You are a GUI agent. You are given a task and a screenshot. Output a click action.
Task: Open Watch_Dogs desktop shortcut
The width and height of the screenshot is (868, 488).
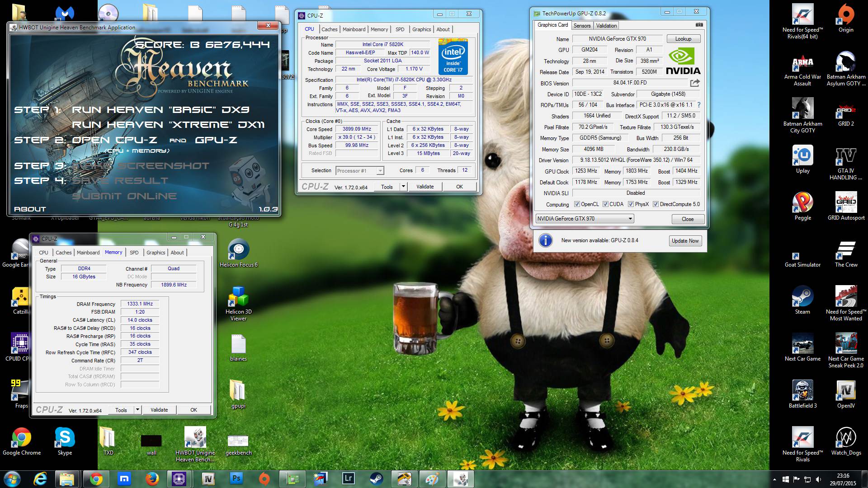tap(846, 441)
